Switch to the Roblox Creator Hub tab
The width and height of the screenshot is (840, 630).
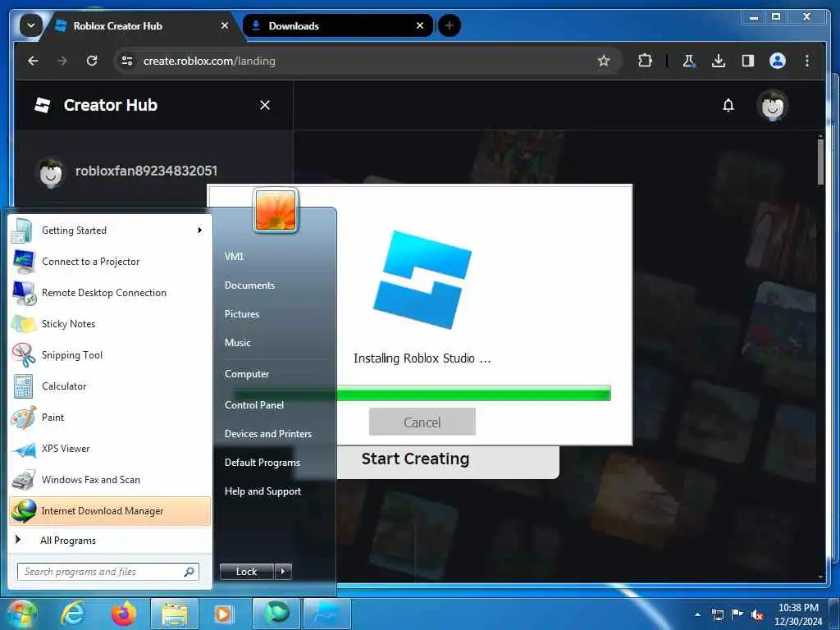[141, 25]
